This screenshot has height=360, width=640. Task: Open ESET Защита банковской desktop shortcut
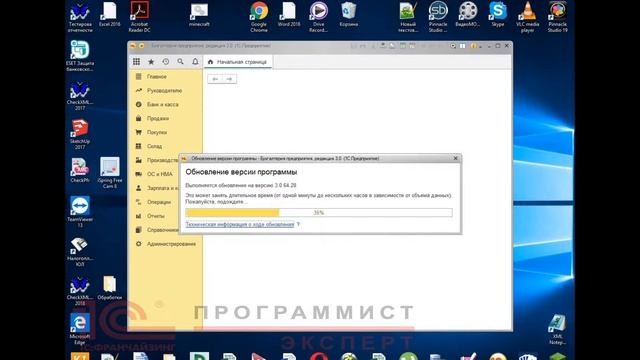[80, 56]
